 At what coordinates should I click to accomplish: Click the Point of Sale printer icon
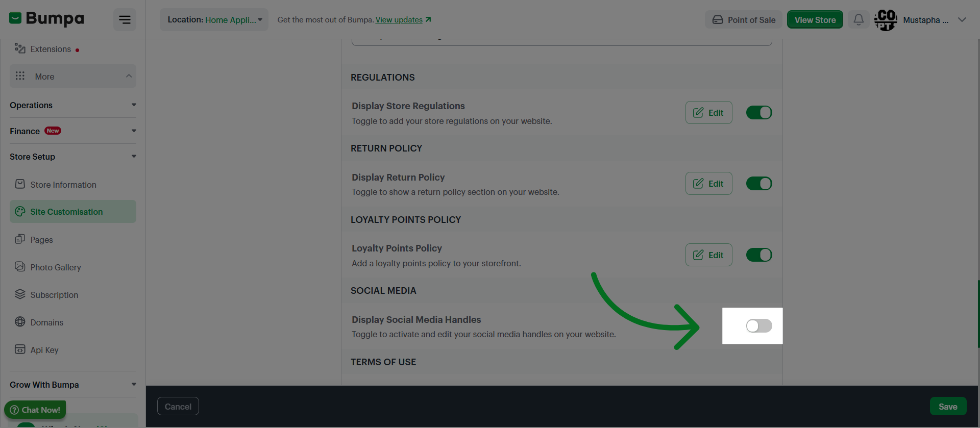point(718,20)
